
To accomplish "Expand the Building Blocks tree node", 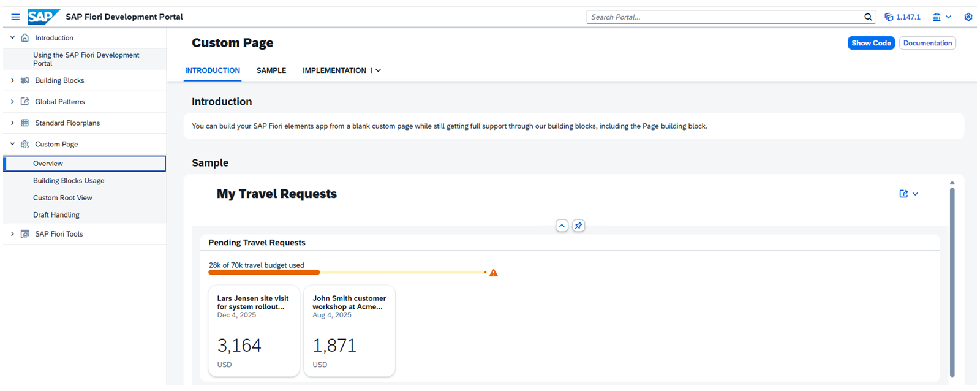I will [12, 80].
